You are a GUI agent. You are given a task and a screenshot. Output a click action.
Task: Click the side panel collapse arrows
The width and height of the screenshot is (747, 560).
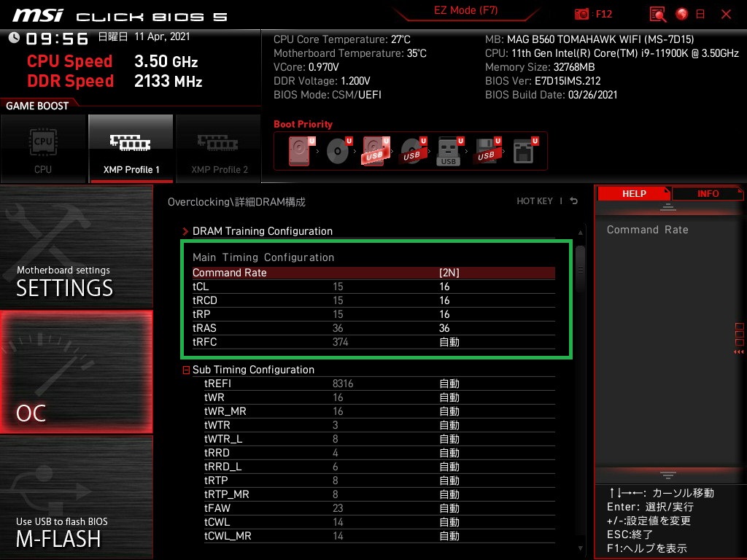tap(739, 352)
